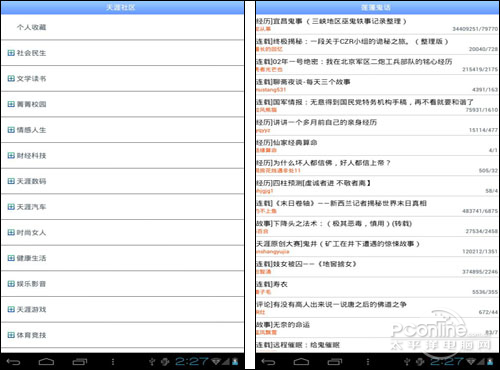Click view/reply count 5536/355

coord(485,292)
